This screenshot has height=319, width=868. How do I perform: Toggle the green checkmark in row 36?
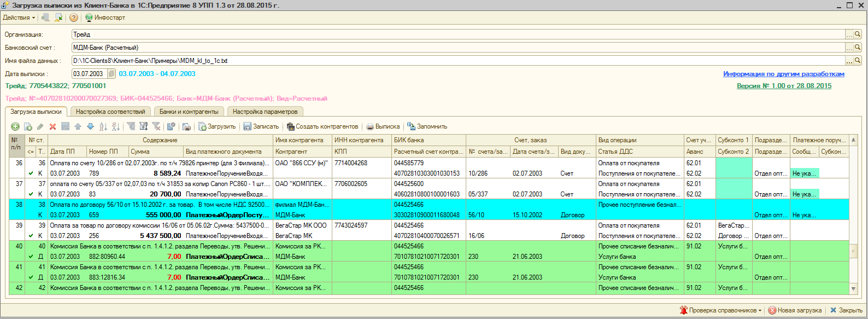click(31, 173)
